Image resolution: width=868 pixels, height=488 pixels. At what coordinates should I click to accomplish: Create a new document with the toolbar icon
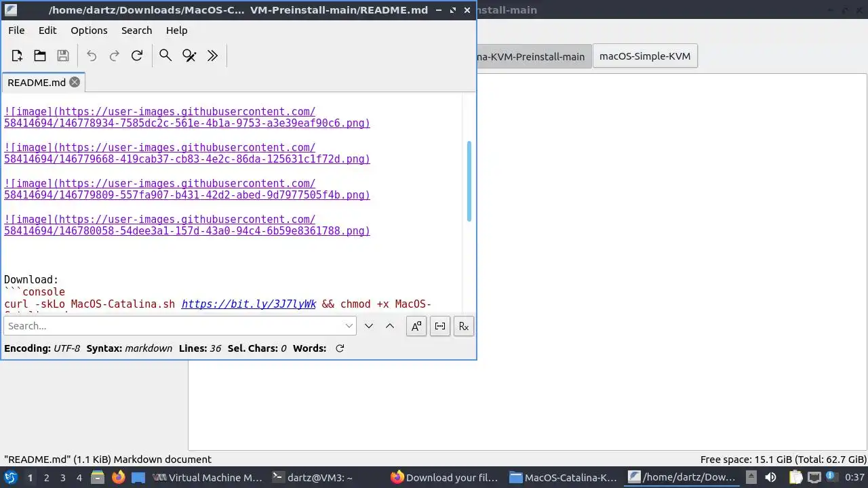coord(17,56)
